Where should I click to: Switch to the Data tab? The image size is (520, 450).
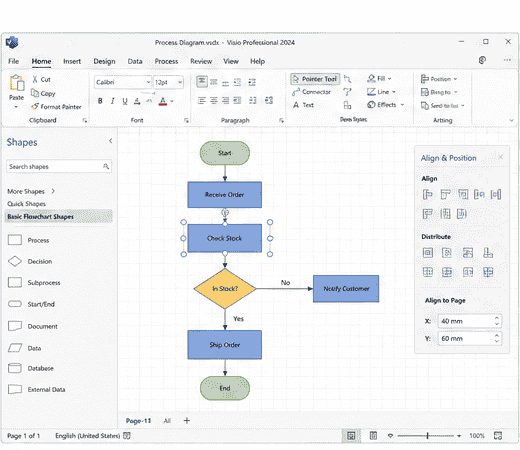[135, 61]
